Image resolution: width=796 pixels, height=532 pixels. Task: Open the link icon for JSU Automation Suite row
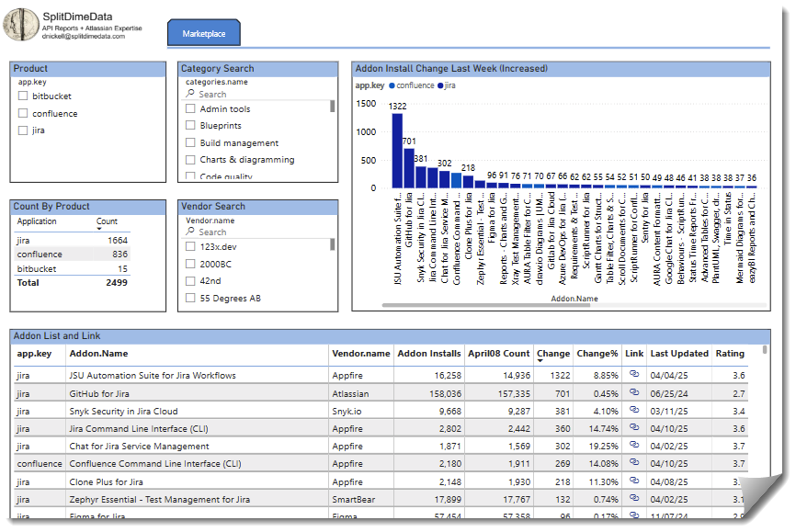point(634,374)
